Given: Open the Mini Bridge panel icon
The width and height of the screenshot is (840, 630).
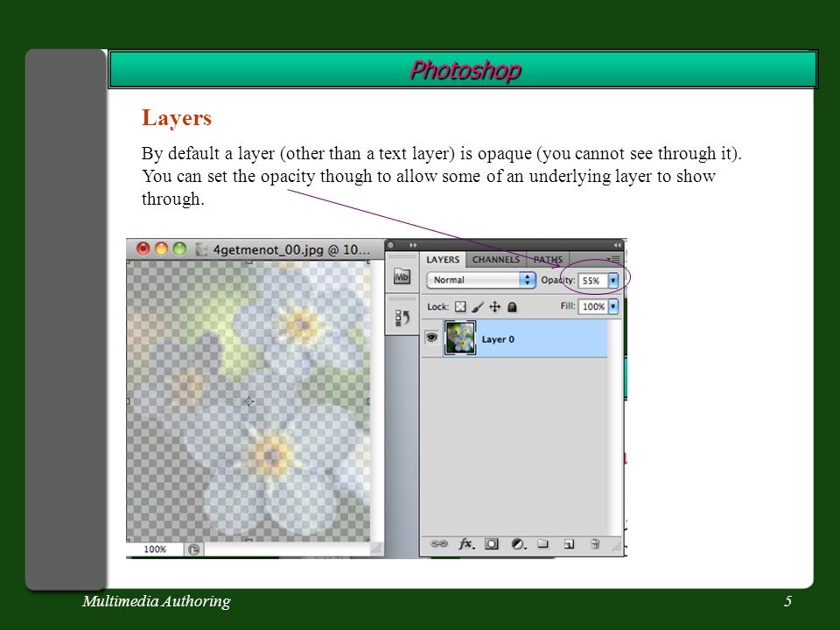Looking at the screenshot, I should coord(402,276).
